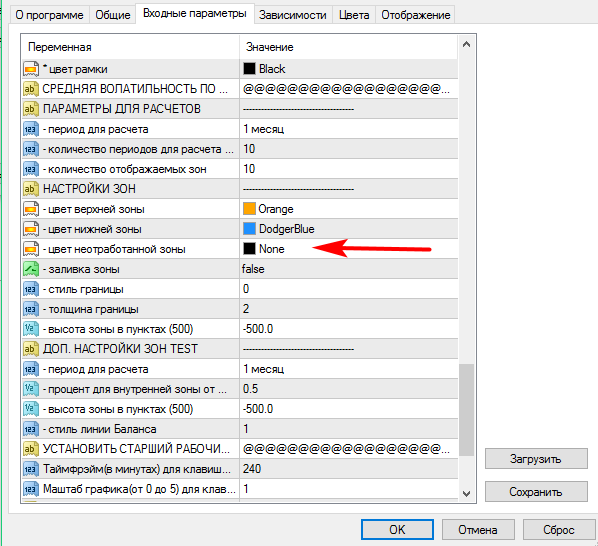598x546 pixels.
Task: Click color icon of 'цвет нижней зоны'
Action: 31,229
